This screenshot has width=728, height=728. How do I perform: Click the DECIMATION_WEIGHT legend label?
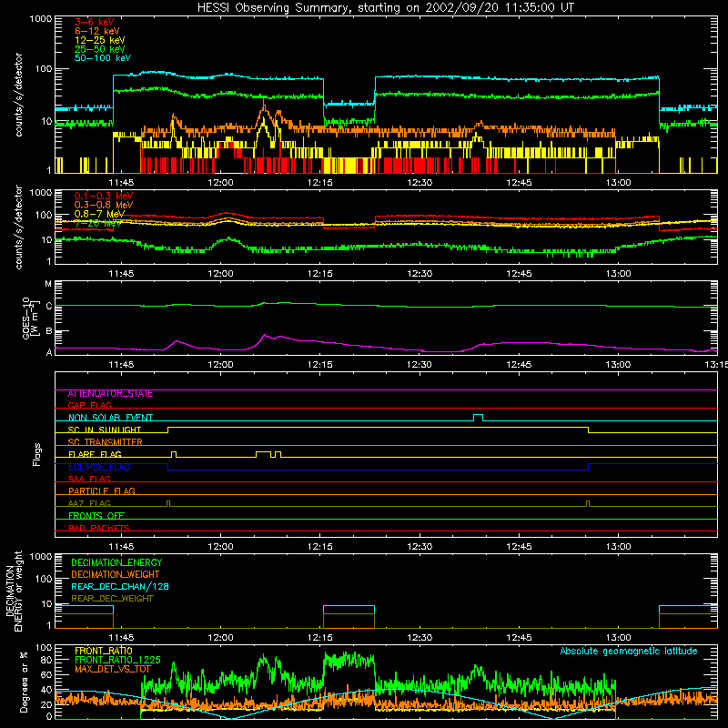pyautogui.click(x=116, y=574)
